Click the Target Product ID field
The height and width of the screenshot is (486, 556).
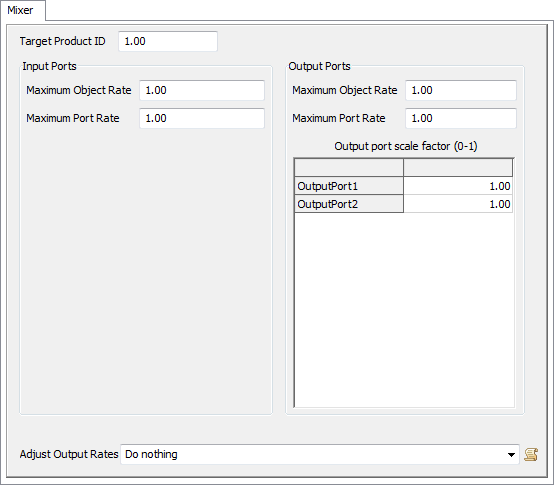[x=168, y=41]
